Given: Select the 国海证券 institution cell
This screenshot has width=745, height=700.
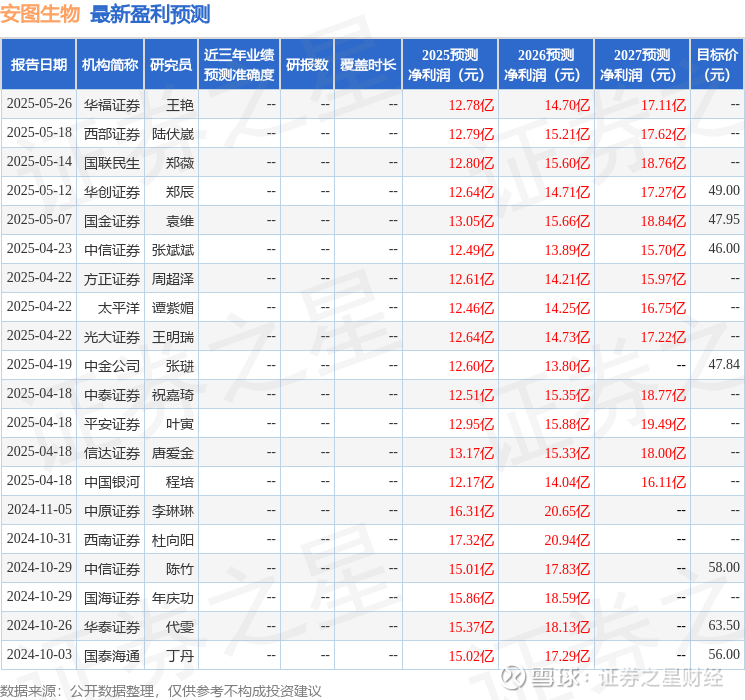Looking at the screenshot, I should click(112, 597).
